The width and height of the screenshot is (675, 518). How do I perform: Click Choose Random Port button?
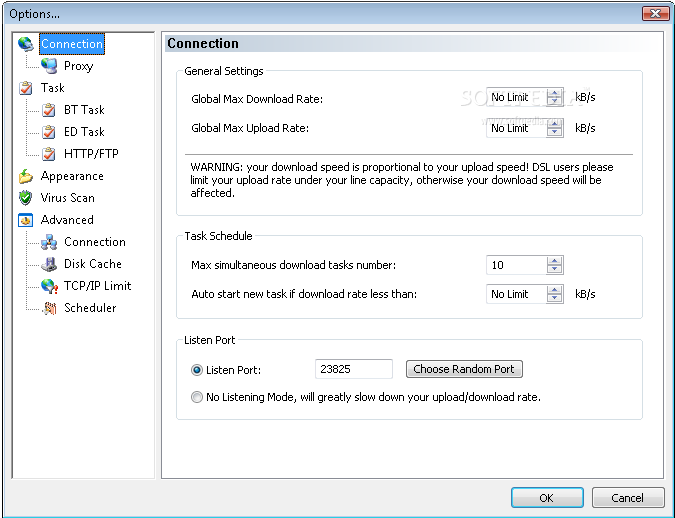coord(464,369)
